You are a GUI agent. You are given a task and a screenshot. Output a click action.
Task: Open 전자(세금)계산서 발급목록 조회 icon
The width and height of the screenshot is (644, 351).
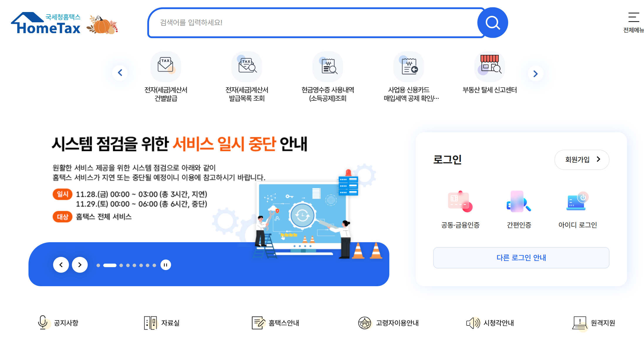(247, 66)
